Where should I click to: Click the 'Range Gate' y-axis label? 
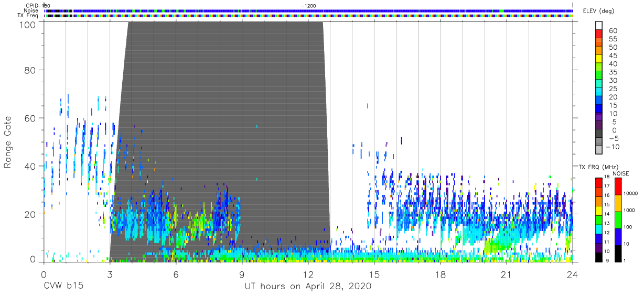coord(8,142)
